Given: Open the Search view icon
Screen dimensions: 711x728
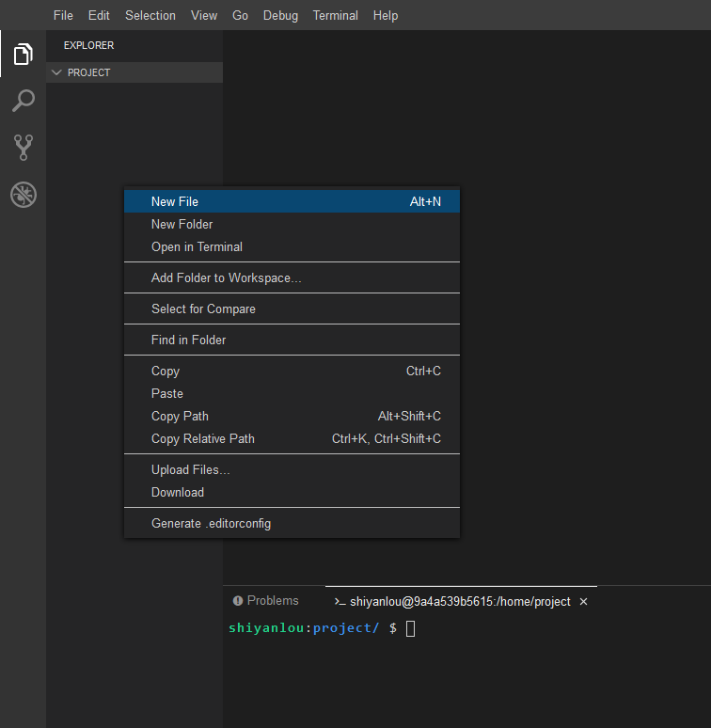Looking at the screenshot, I should click(x=24, y=101).
